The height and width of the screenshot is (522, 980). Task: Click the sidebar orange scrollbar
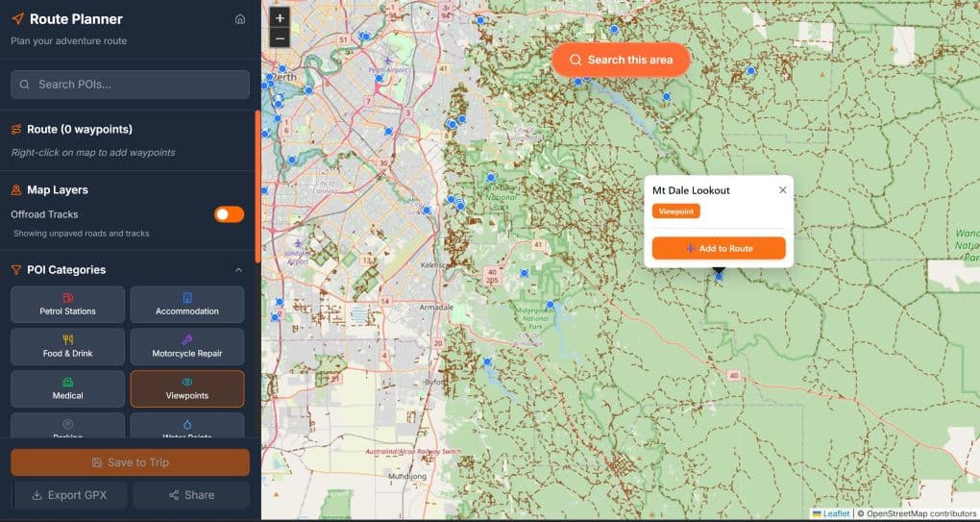coord(257,186)
